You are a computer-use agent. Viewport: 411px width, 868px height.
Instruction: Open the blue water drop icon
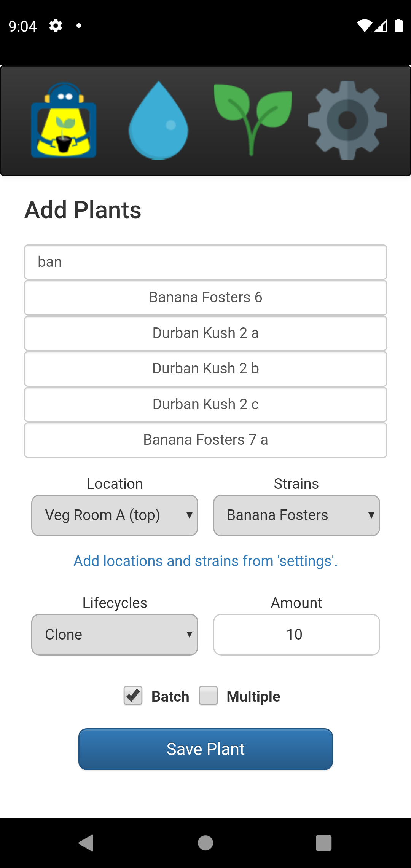158,120
